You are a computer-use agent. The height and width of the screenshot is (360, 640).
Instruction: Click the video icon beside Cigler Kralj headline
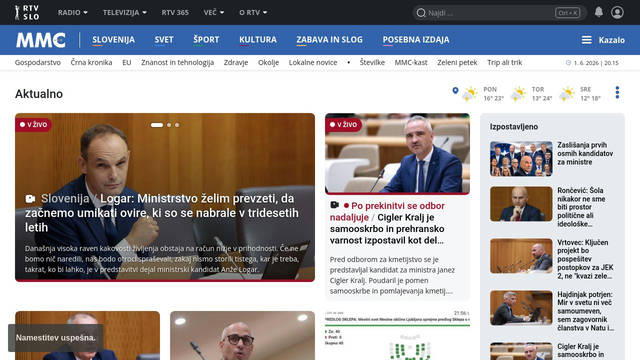(335, 205)
